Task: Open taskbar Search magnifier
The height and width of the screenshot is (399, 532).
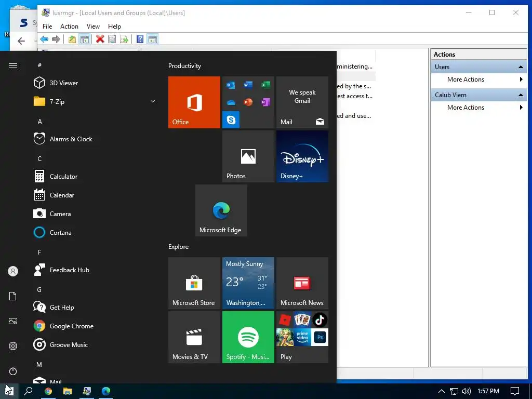Action: tap(29, 391)
